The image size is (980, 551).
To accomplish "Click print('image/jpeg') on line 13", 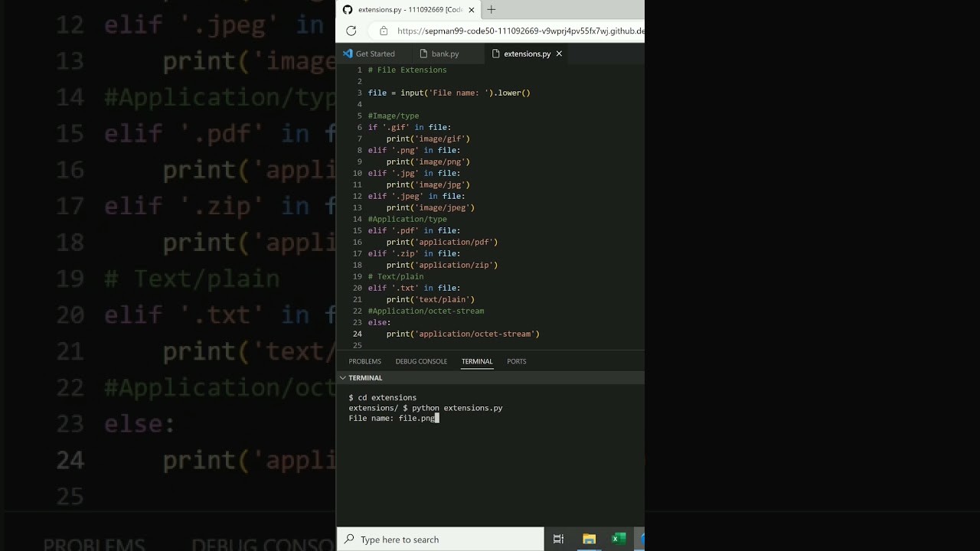I will point(430,207).
